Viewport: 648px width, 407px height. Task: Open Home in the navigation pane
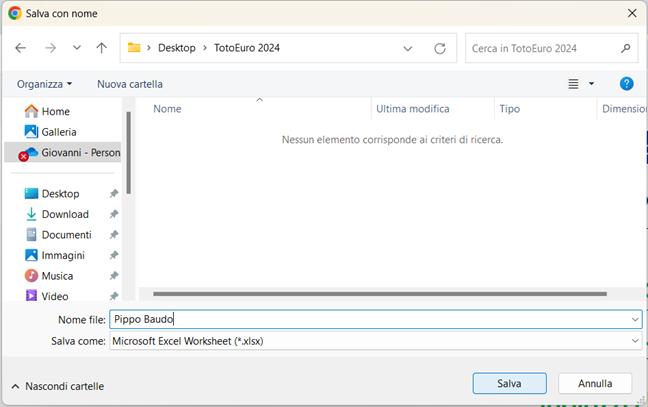[x=55, y=111]
